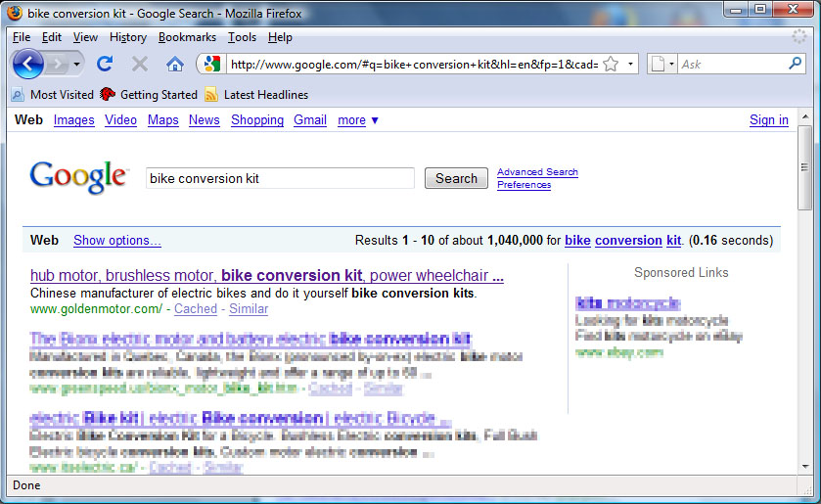Expand the 'more' Google services dropdown

(357, 120)
